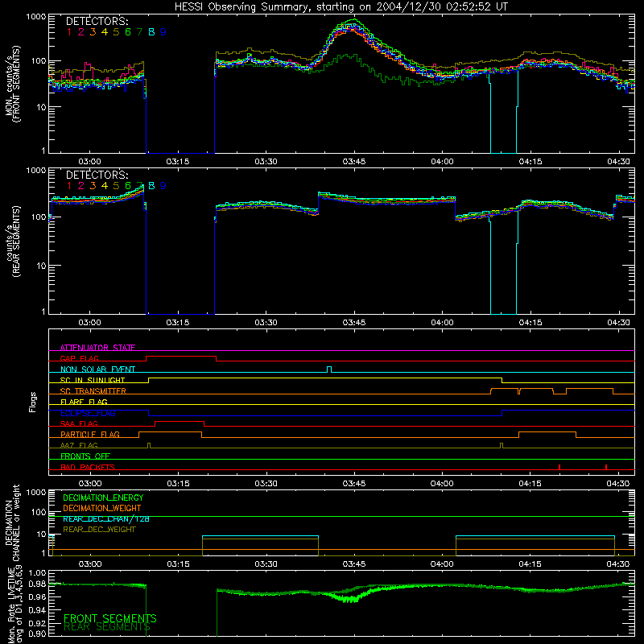Click the HESSI Observing Summary title text
The height and width of the screenshot is (644, 644).
(341, 6)
